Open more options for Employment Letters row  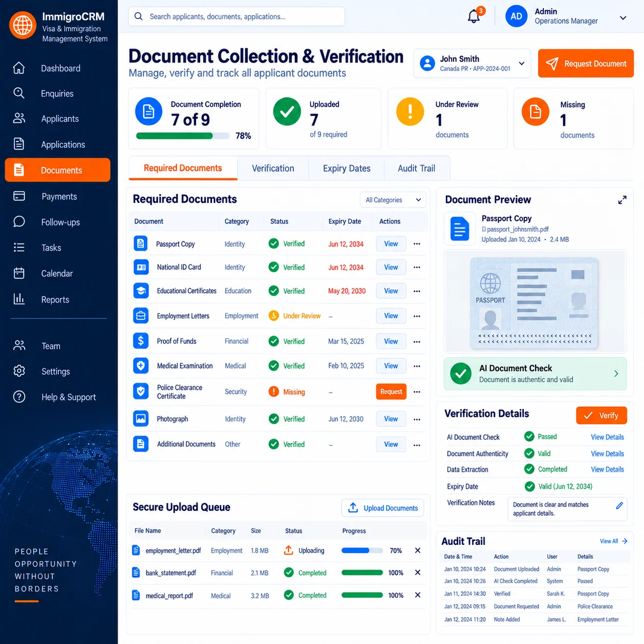click(x=417, y=316)
